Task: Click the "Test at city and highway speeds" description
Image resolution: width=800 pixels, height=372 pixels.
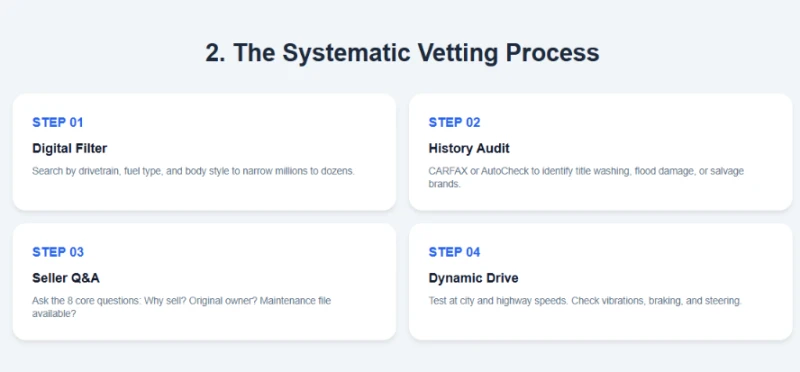Action: 585,301
